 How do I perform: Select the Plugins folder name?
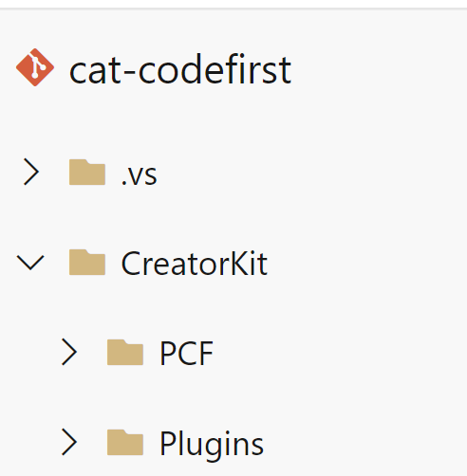[212, 445]
